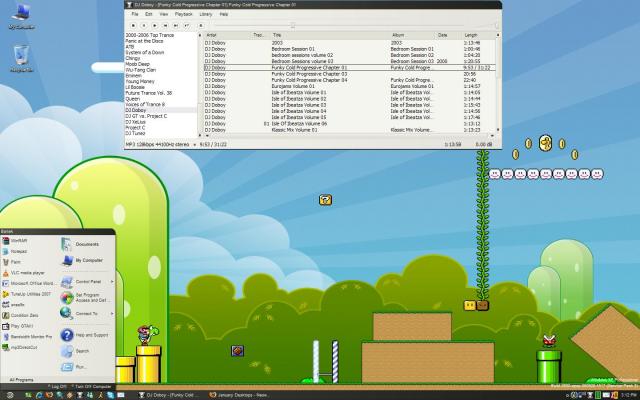Select the 'Bedroom Session 01' track row
The height and width of the screenshot is (400, 640).
[x=349, y=49]
